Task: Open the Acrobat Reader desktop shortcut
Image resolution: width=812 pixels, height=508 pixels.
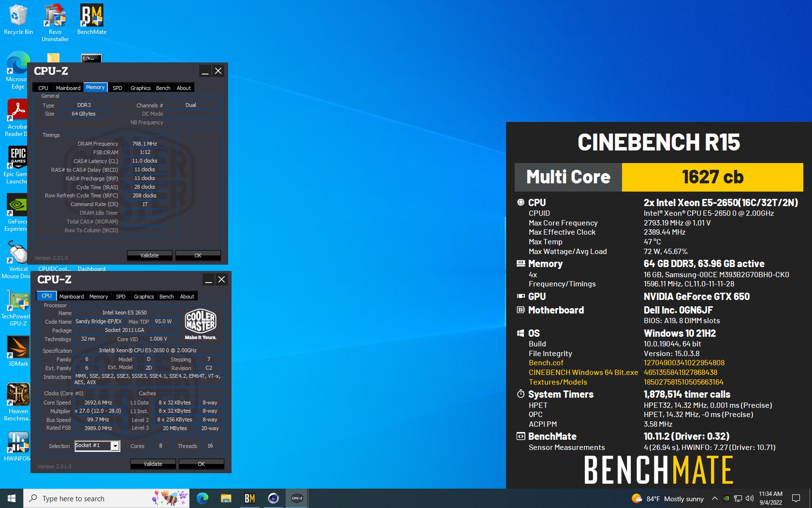Action: 16,119
